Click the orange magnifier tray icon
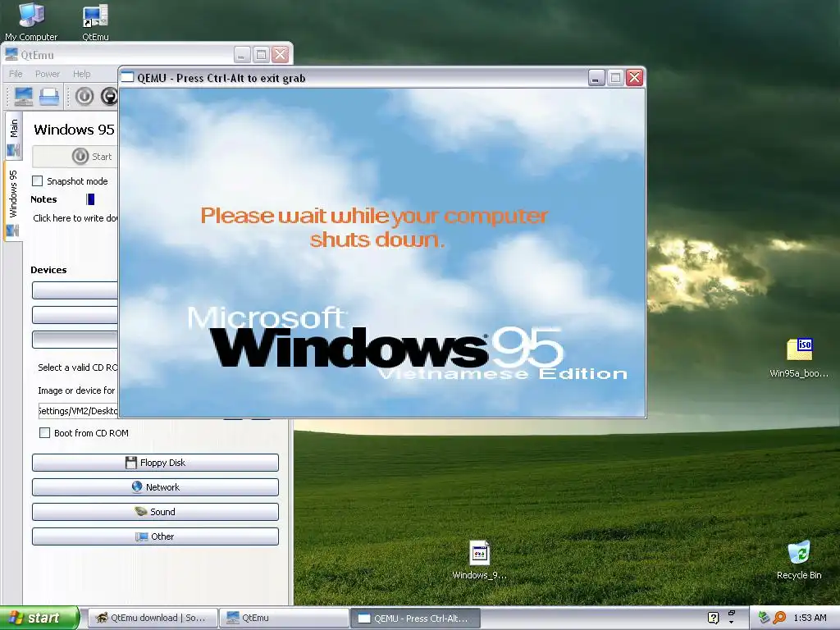The width and height of the screenshot is (840, 630). point(779,618)
